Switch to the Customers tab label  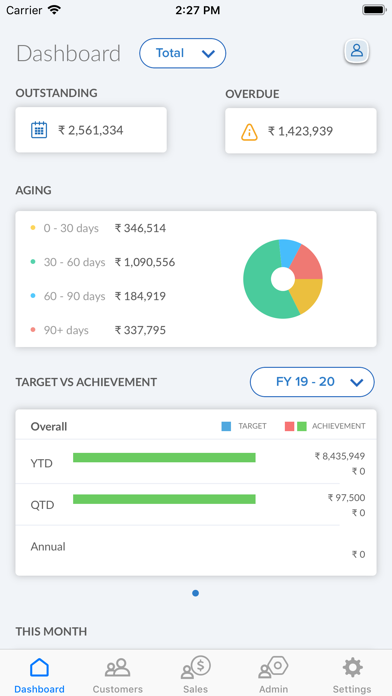coord(117,689)
